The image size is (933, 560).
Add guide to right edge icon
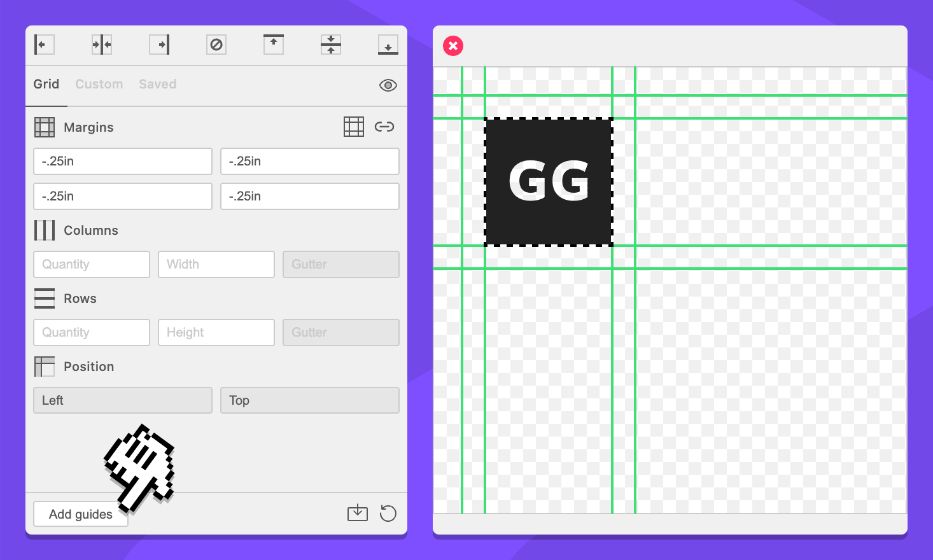pos(159,45)
